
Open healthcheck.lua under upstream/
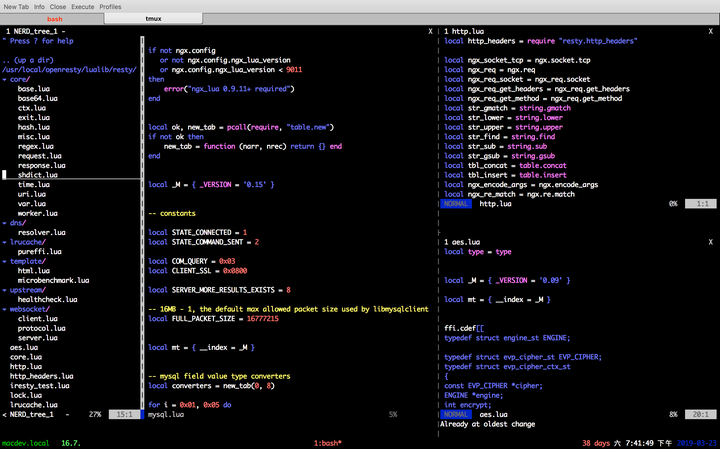coord(46,300)
